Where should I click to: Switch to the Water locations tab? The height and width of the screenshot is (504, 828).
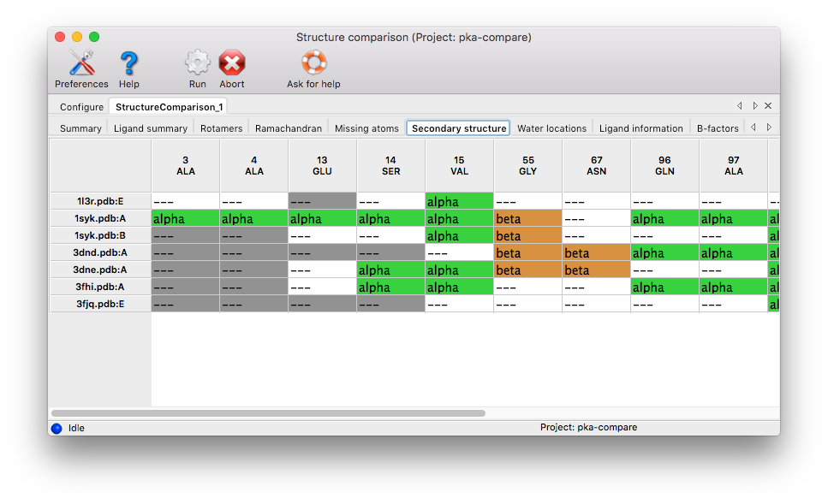pos(551,128)
